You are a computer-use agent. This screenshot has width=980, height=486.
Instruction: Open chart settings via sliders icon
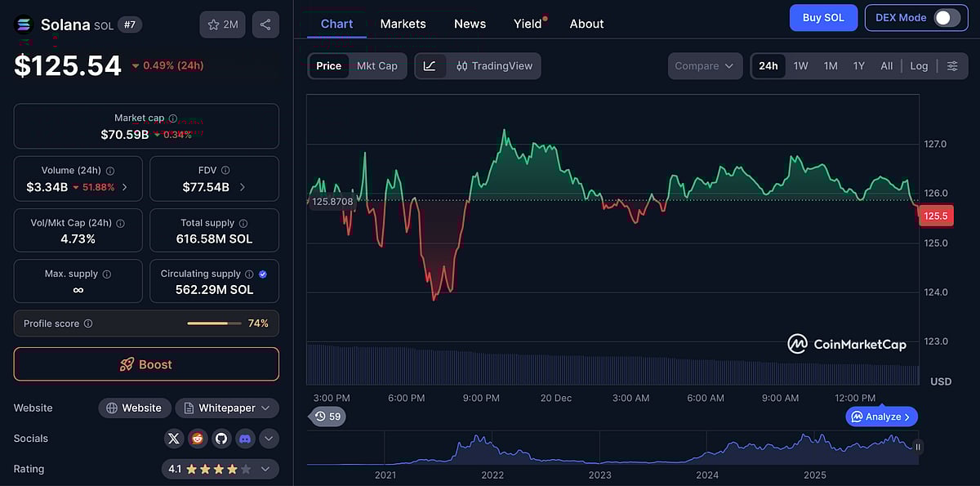[952, 66]
